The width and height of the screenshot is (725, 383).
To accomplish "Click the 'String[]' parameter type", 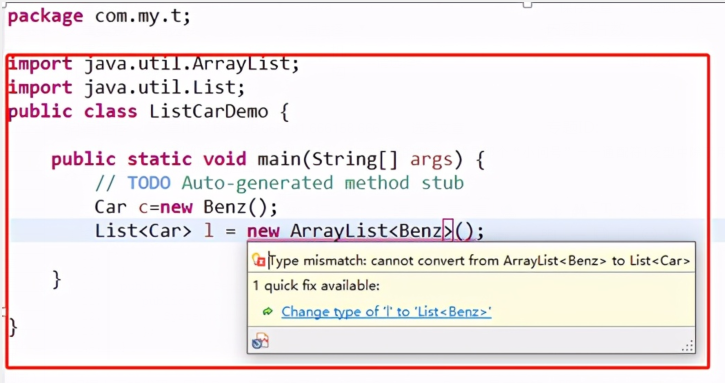I will pos(355,160).
